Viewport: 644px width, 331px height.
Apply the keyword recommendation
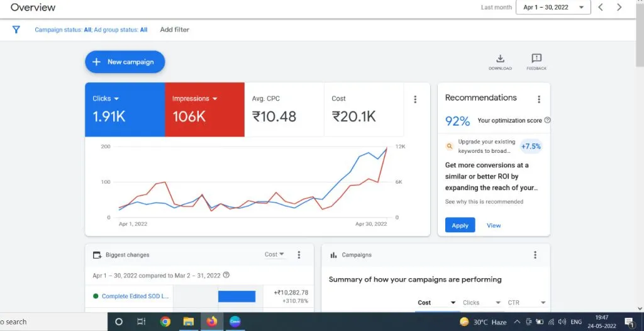point(460,225)
